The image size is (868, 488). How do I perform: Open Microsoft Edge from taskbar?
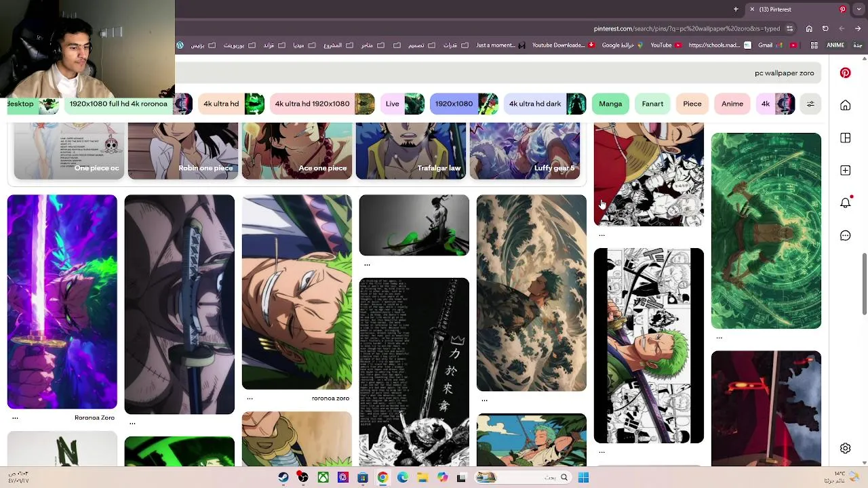[403, 477]
